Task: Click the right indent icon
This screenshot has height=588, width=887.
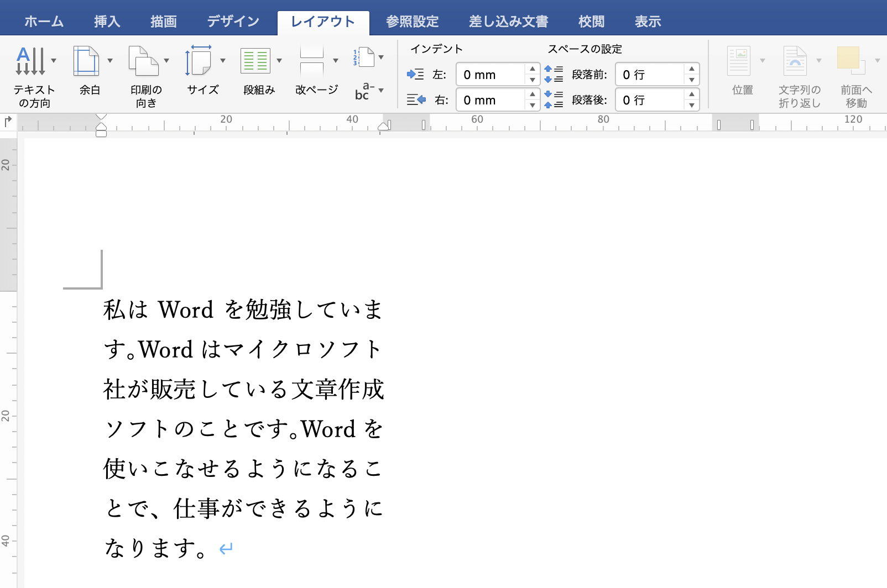Action: 416,99
